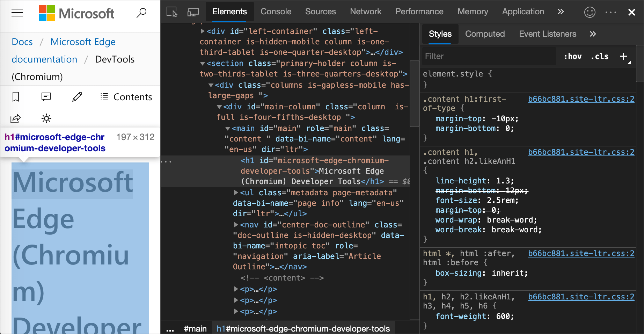644x334 pixels.
Task: Open the DevTools customize menu
Action: (x=610, y=12)
